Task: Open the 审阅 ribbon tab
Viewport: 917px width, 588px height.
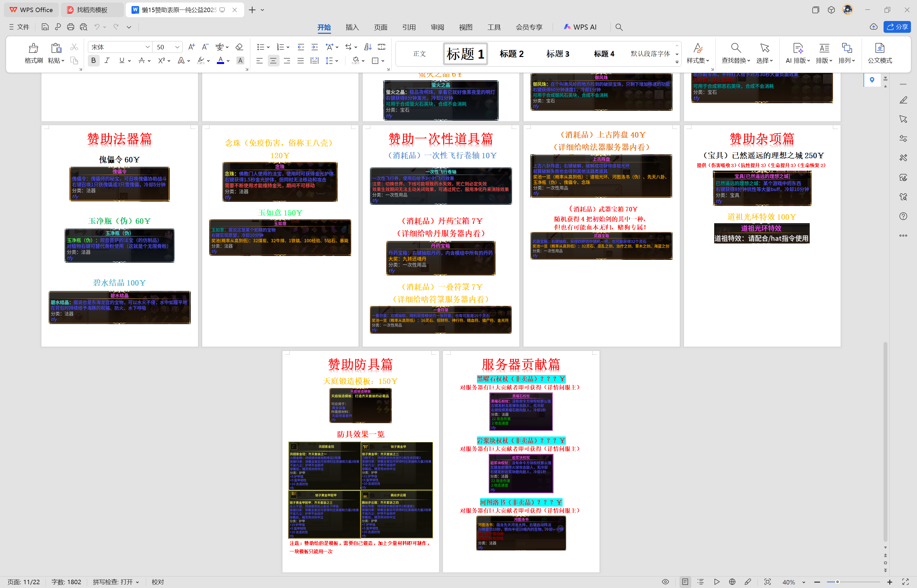Action: (437, 27)
